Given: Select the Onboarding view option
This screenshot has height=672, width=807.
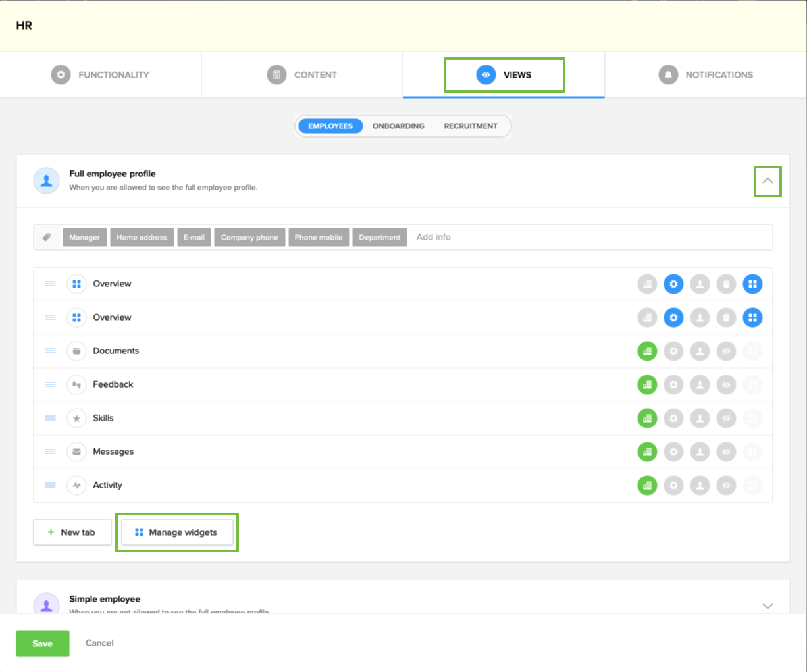Looking at the screenshot, I should pos(398,126).
